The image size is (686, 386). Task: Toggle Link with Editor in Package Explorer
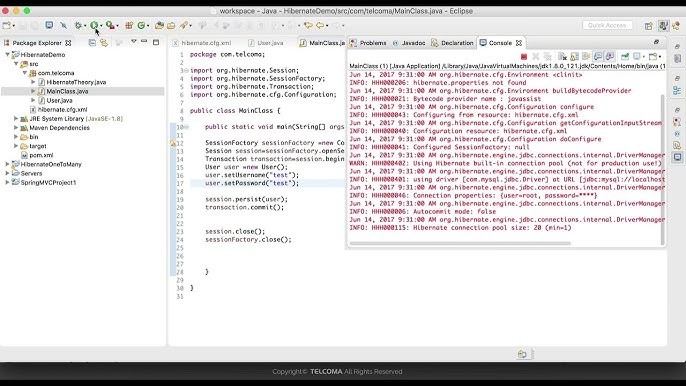click(x=104, y=43)
